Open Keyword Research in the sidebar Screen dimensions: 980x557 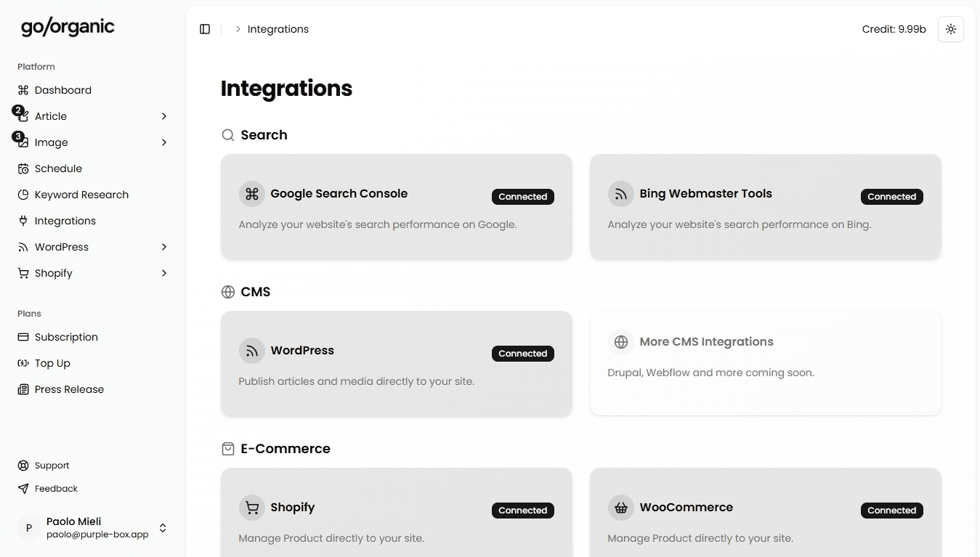pyautogui.click(x=81, y=195)
